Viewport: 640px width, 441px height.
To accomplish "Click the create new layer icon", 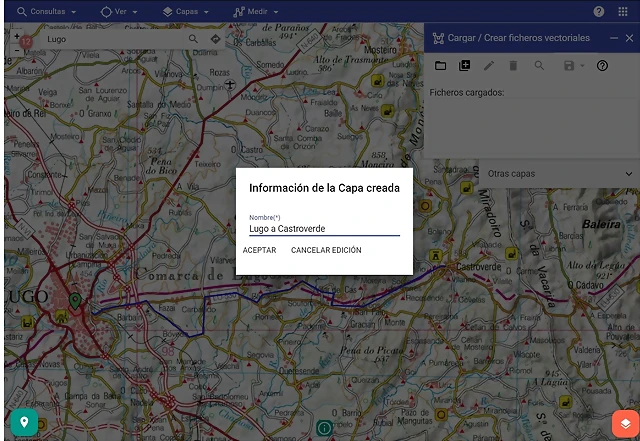I will [x=464, y=65].
